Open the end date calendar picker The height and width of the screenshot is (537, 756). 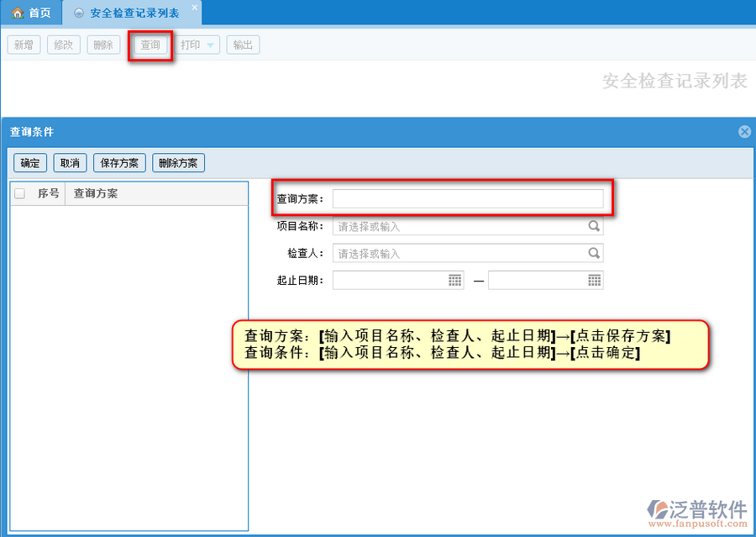tap(594, 281)
